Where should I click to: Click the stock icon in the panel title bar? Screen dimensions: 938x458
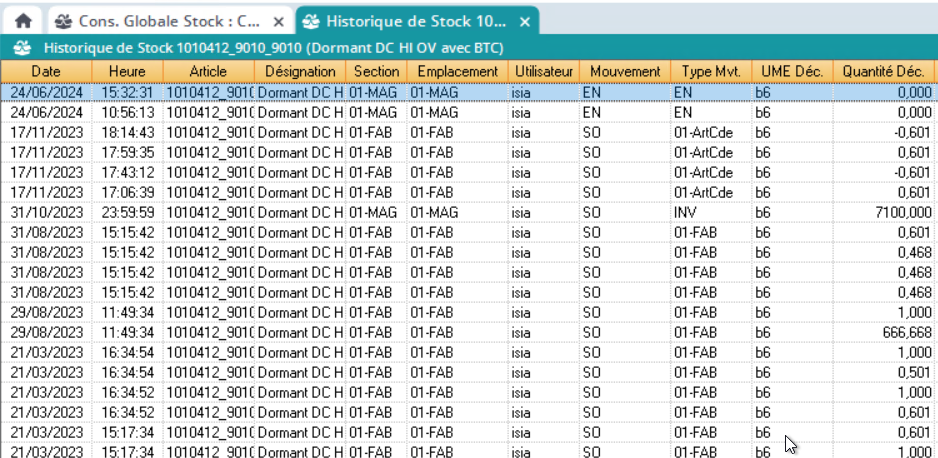24,47
